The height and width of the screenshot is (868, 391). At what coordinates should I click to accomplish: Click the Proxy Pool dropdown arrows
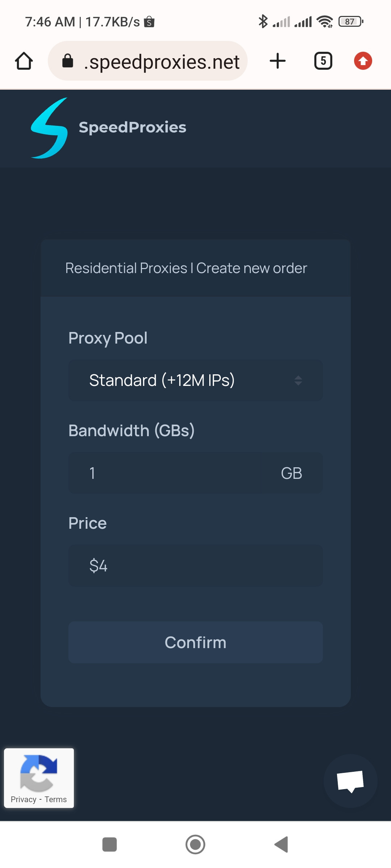click(298, 380)
